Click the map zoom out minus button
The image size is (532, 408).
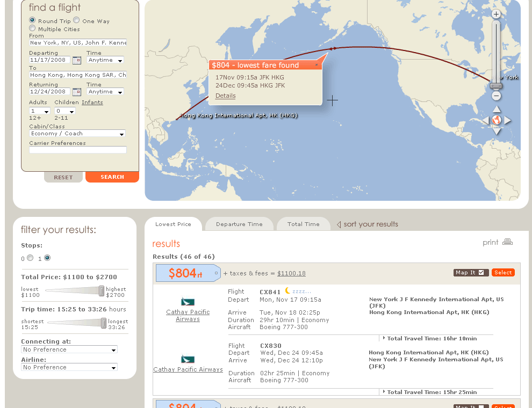point(496,96)
